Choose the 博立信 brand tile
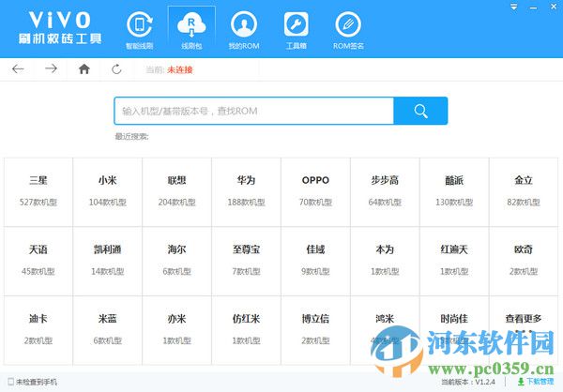 tap(315, 331)
